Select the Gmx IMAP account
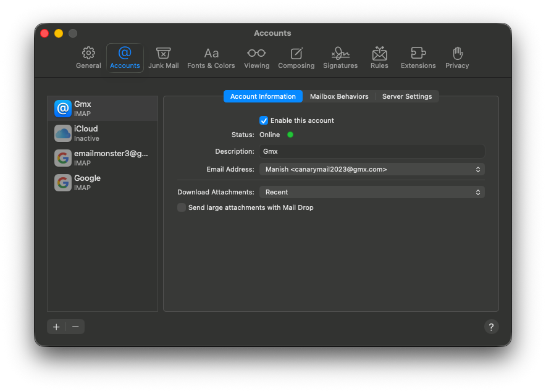The width and height of the screenshot is (546, 392). 102,108
